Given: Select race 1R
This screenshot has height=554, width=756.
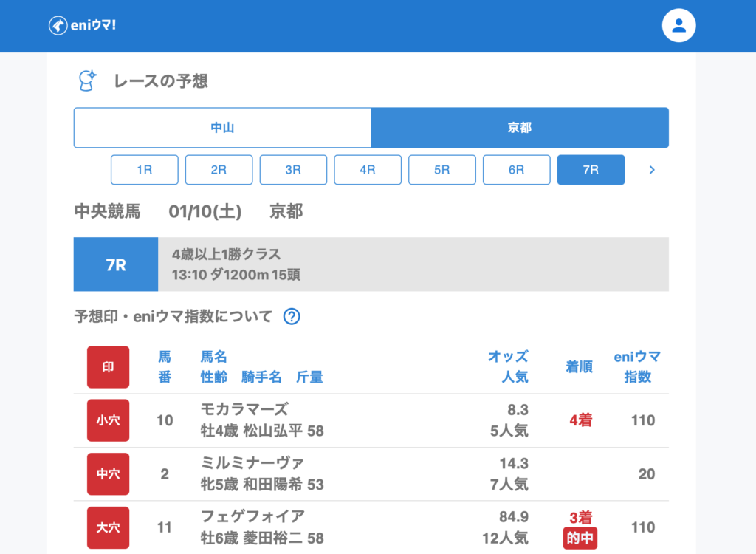Looking at the screenshot, I should point(145,170).
